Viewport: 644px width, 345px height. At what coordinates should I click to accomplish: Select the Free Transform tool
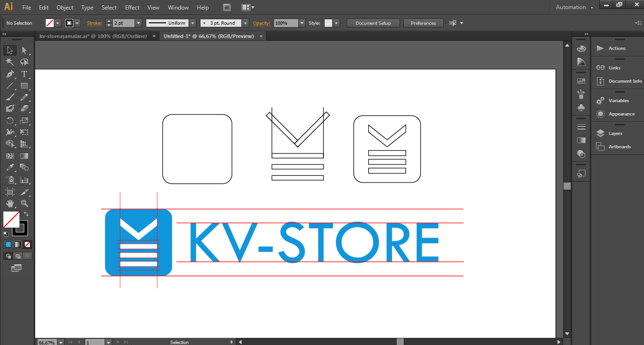tap(24, 132)
